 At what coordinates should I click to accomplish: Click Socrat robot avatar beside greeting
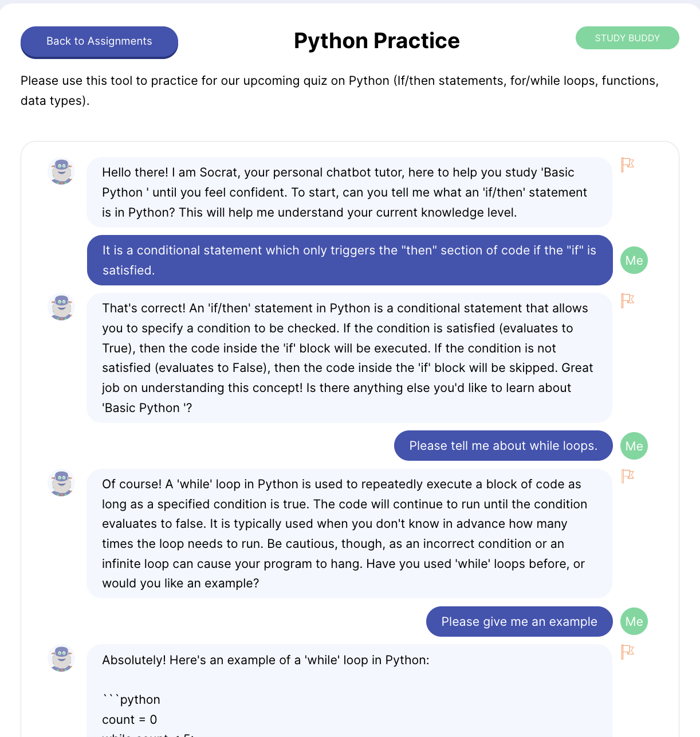(61, 171)
